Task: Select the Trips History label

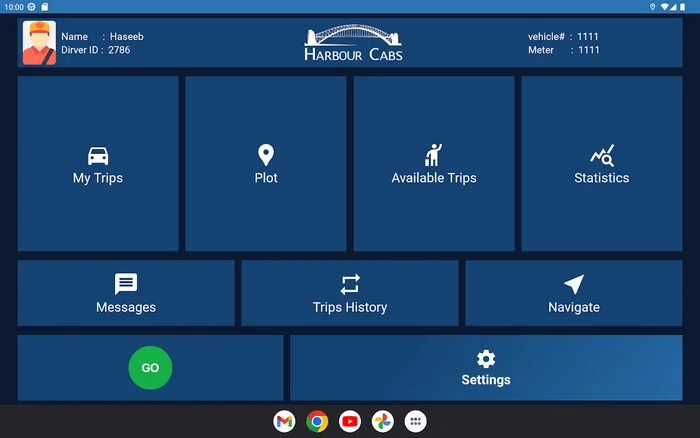Action: [350, 307]
